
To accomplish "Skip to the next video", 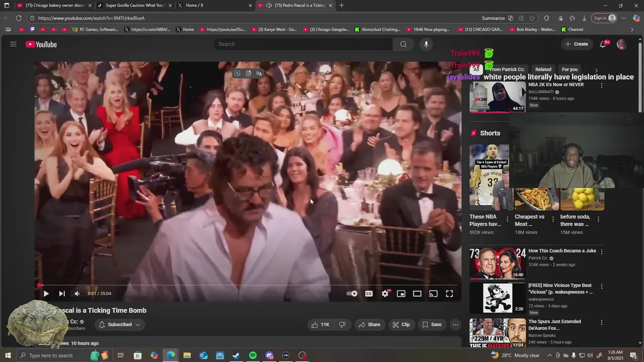I will coord(62,294).
